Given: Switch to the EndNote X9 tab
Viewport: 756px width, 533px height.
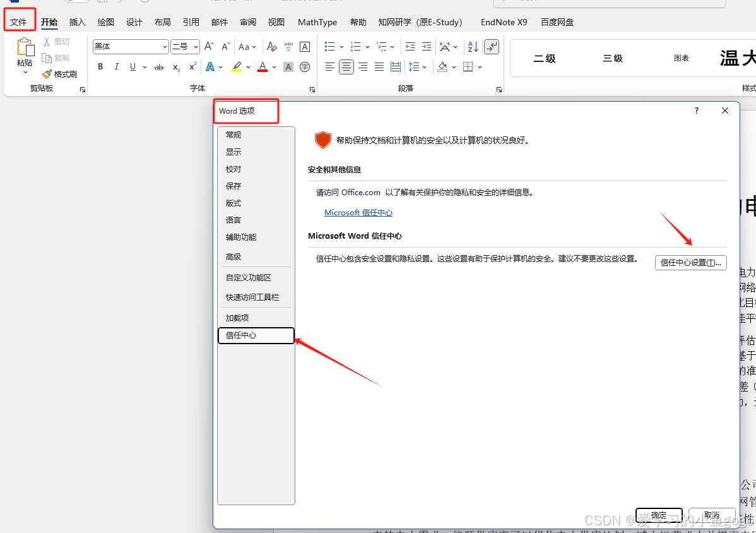Looking at the screenshot, I should 504,22.
